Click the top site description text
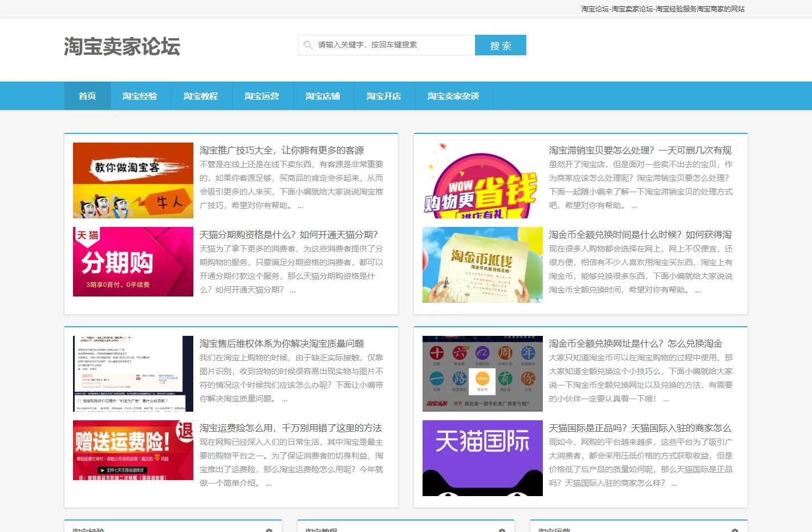Image resolution: width=812 pixels, height=532 pixels. [x=663, y=9]
